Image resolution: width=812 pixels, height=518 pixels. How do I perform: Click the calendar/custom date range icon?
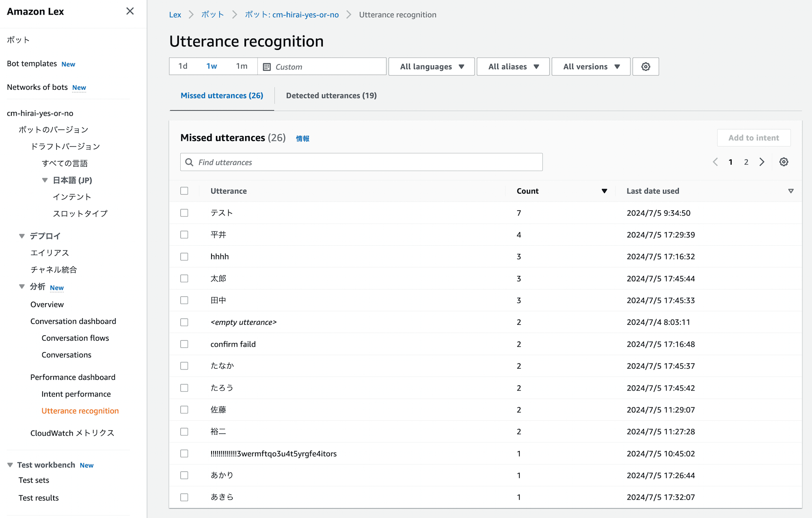[x=267, y=66]
